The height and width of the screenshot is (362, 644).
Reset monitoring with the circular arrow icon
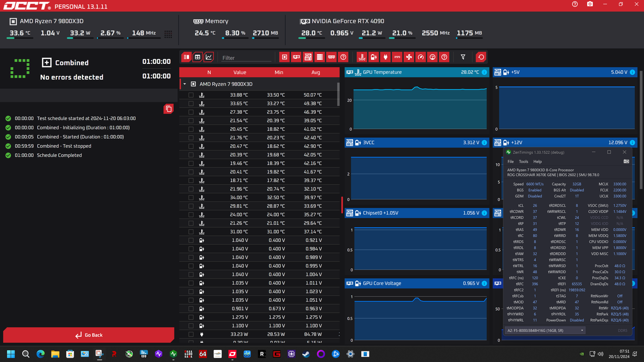pos(481,57)
